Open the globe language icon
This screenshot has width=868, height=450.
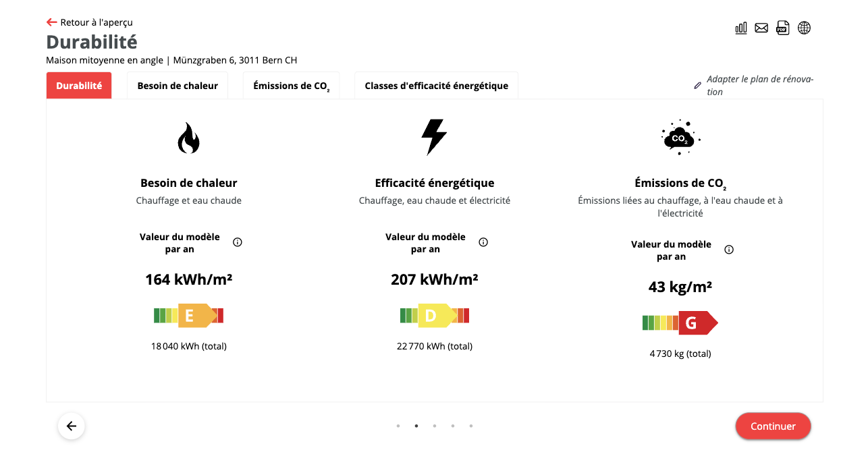click(x=804, y=28)
